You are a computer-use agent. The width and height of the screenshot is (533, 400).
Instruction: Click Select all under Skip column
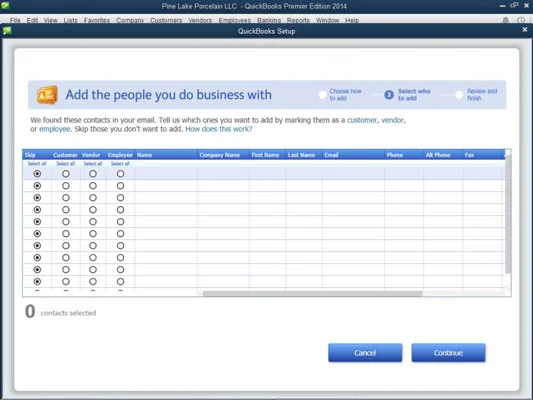click(x=37, y=163)
